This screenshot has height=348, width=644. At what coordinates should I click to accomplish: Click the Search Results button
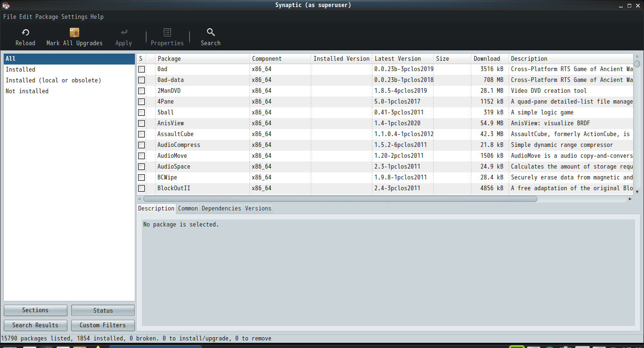pyautogui.click(x=35, y=325)
